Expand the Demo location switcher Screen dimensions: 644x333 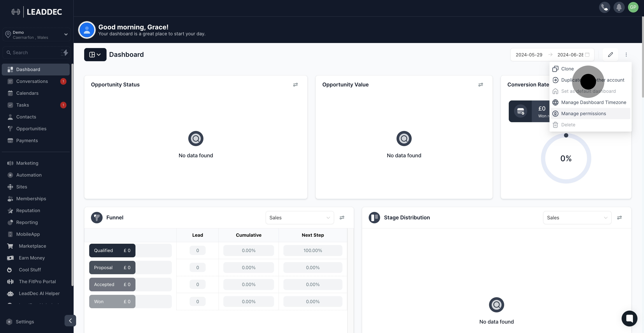click(37, 34)
